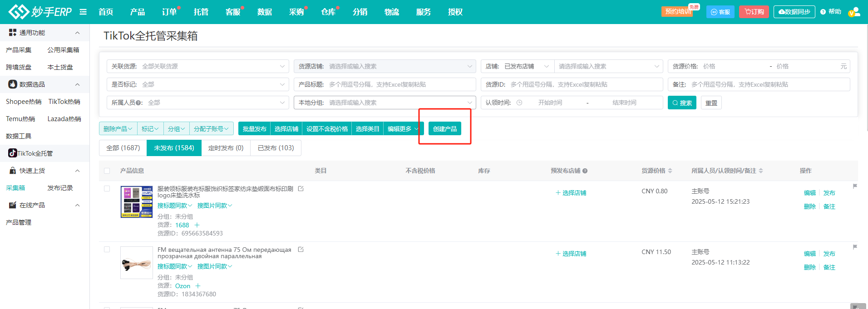Sort by 所属人员/认领时间/备注 column arrows

761,171
